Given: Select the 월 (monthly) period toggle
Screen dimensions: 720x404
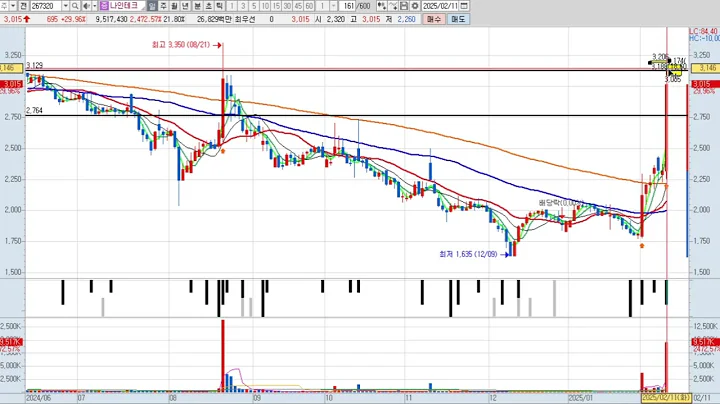Looking at the screenshot, I should (174, 6).
